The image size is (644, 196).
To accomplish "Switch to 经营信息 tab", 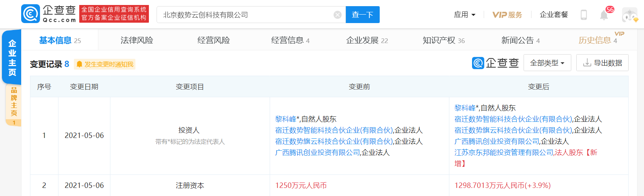I will (x=290, y=40).
